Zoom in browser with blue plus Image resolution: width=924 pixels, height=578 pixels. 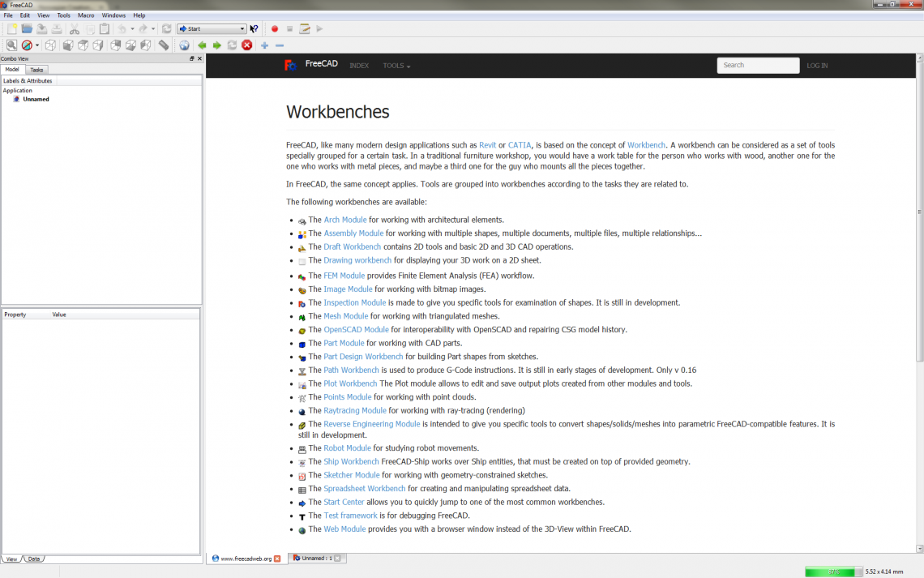point(264,45)
